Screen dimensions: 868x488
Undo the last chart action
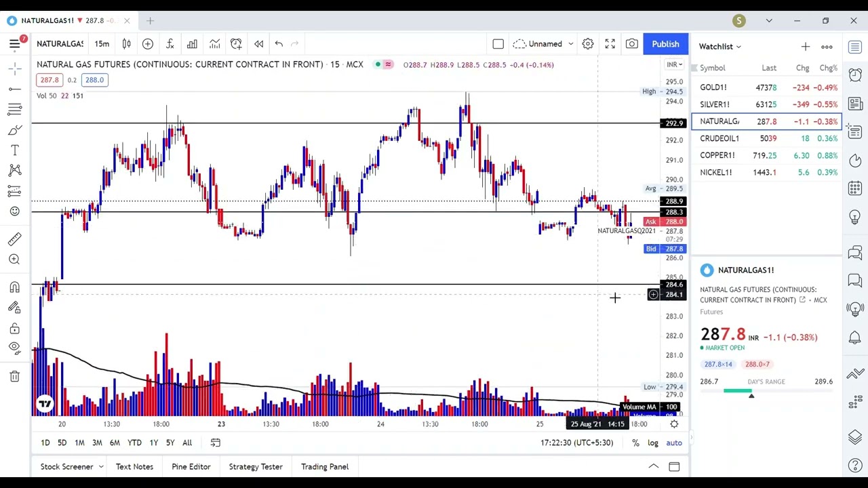pos(279,44)
